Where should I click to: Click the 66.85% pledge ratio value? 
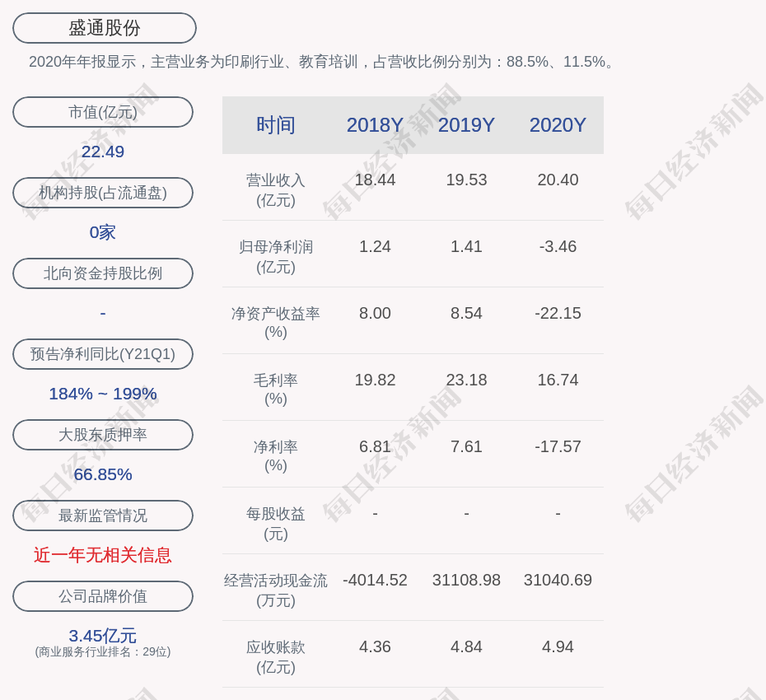103,474
